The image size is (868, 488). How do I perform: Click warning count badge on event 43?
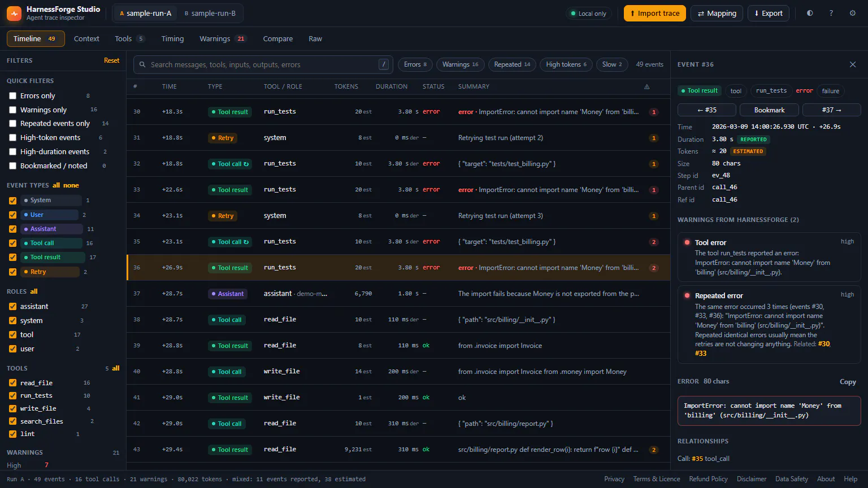point(654,450)
